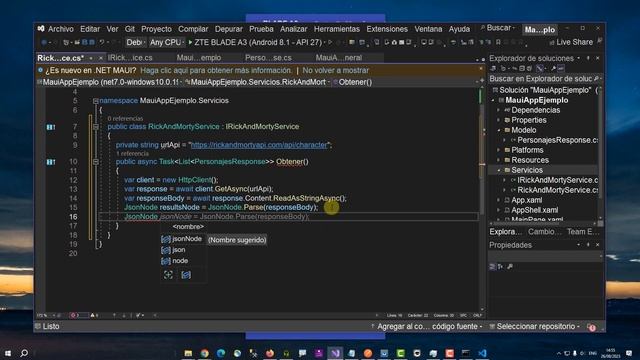The height and width of the screenshot is (360, 640).
Task: Select the Servicios folder
Action: pyautogui.click(x=527, y=170)
